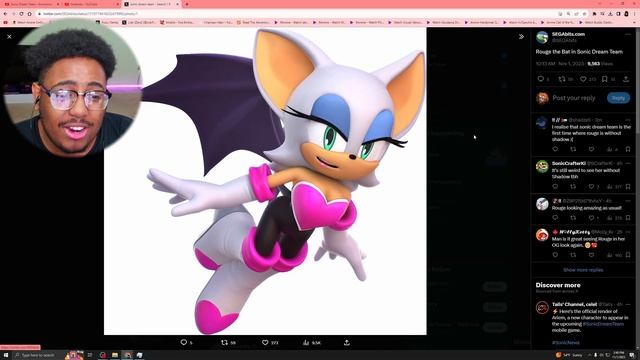Like the 'Rouge looking amazing as usual' reply
The width and height of the screenshot is (640, 360).
(591, 218)
